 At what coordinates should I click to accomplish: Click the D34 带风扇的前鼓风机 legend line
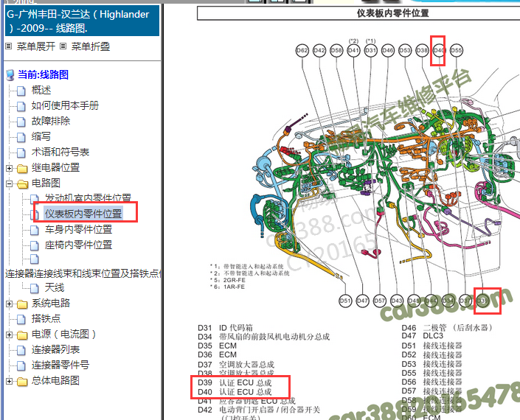pos(263,337)
